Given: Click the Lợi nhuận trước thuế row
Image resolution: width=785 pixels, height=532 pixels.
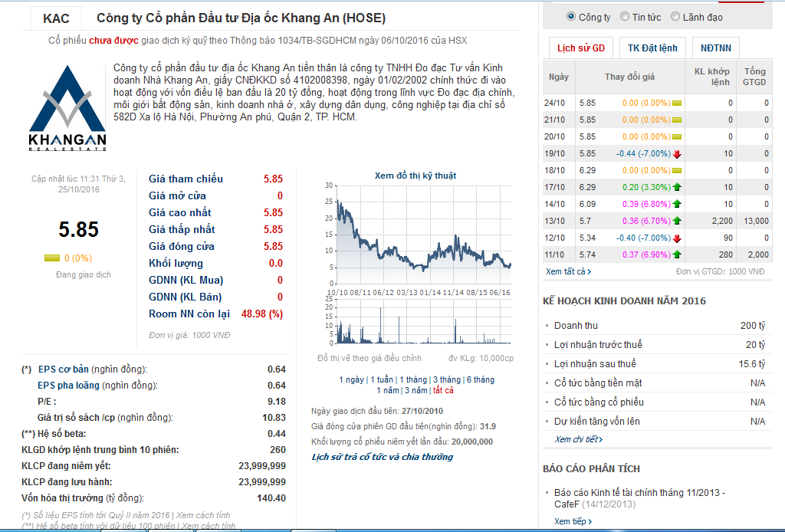Looking at the screenshot, I should (656, 344).
